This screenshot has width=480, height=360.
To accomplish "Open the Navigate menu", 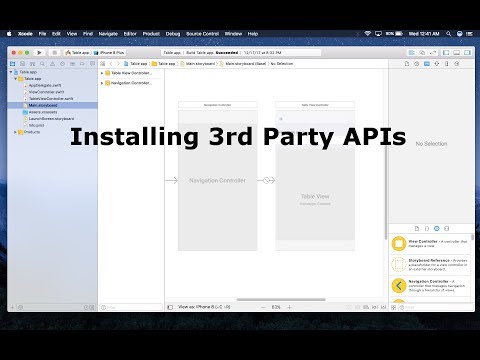I will tap(108, 34).
